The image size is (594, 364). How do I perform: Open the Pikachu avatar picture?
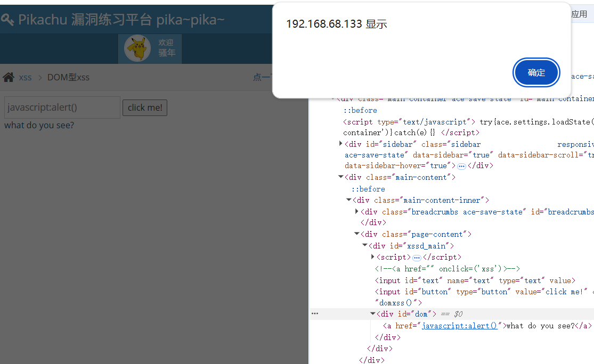(x=137, y=48)
